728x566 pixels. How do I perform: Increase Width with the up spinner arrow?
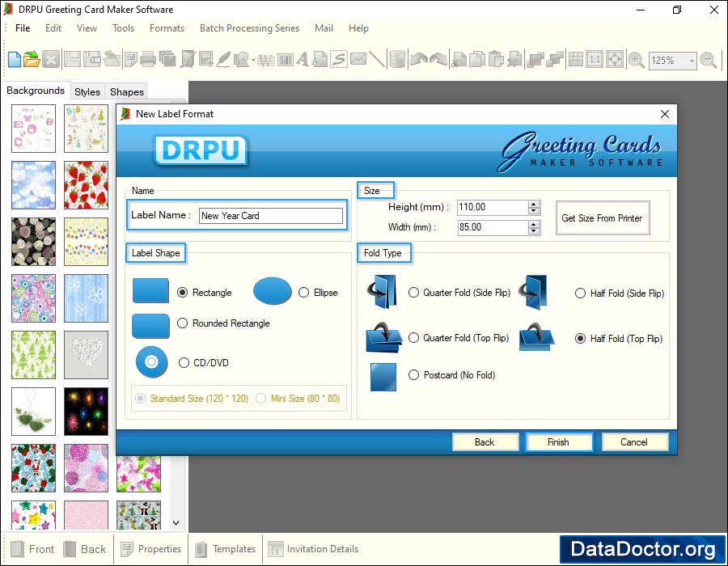pyautogui.click(x=534, y=224)
